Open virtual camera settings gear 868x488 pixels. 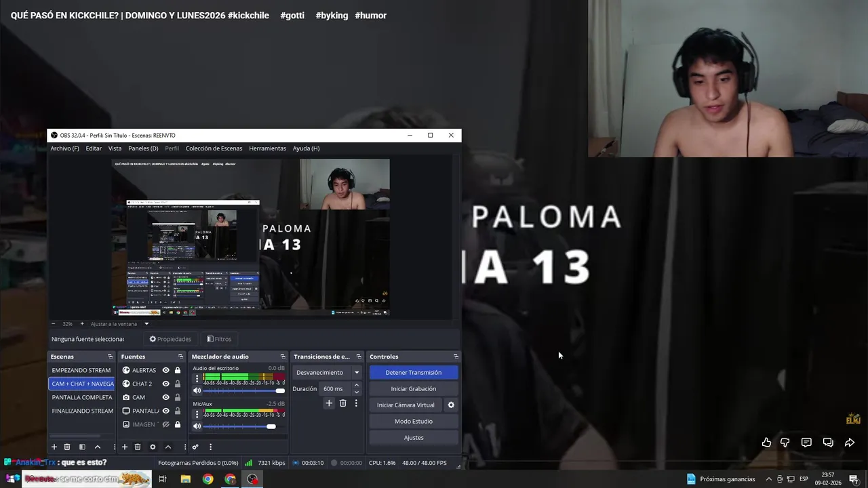tap(451, 405)
